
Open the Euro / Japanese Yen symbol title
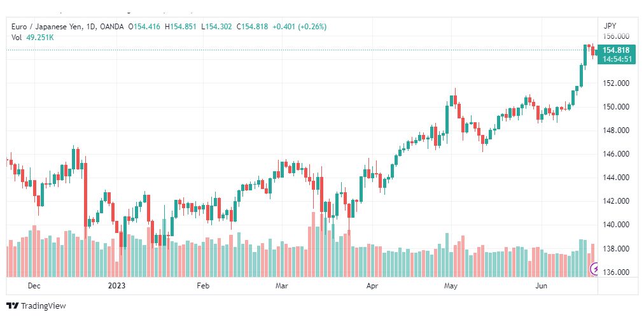pos(46,27)
